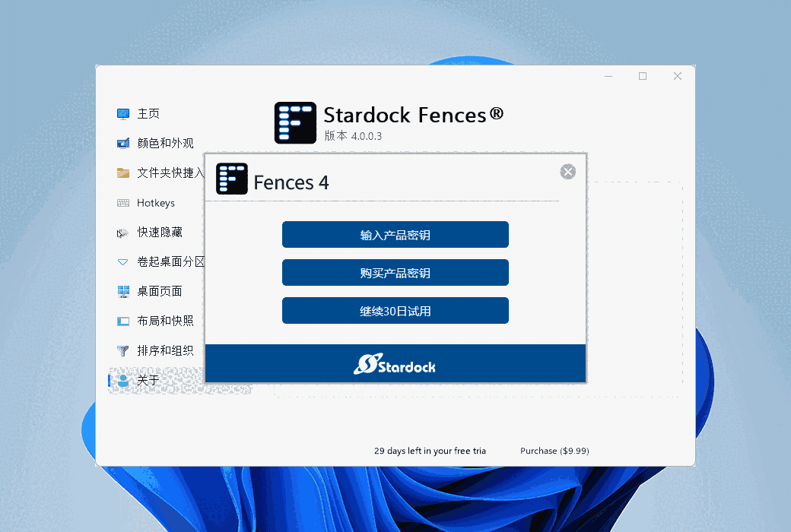Click the Hotkeys keyboard icon

(x=123, y=203)
